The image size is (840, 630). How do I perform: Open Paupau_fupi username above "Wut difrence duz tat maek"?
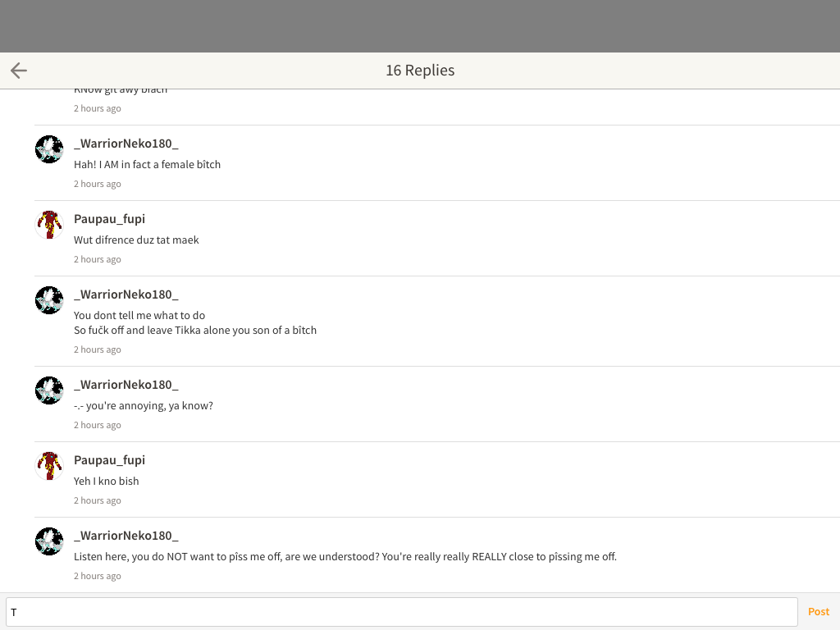pos(109,219)
